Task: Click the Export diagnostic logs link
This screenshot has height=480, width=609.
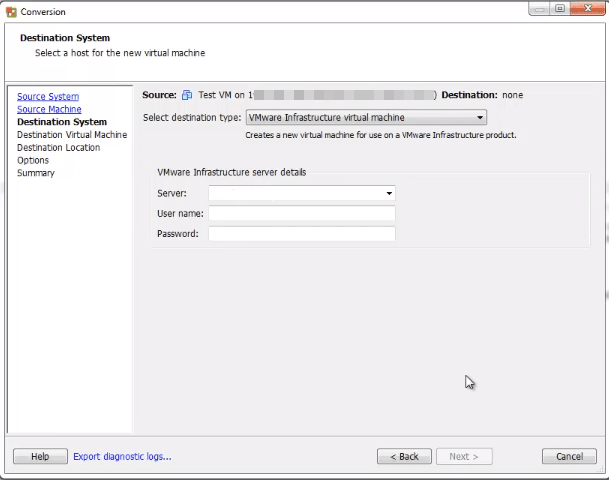Action: coord(122,457)
